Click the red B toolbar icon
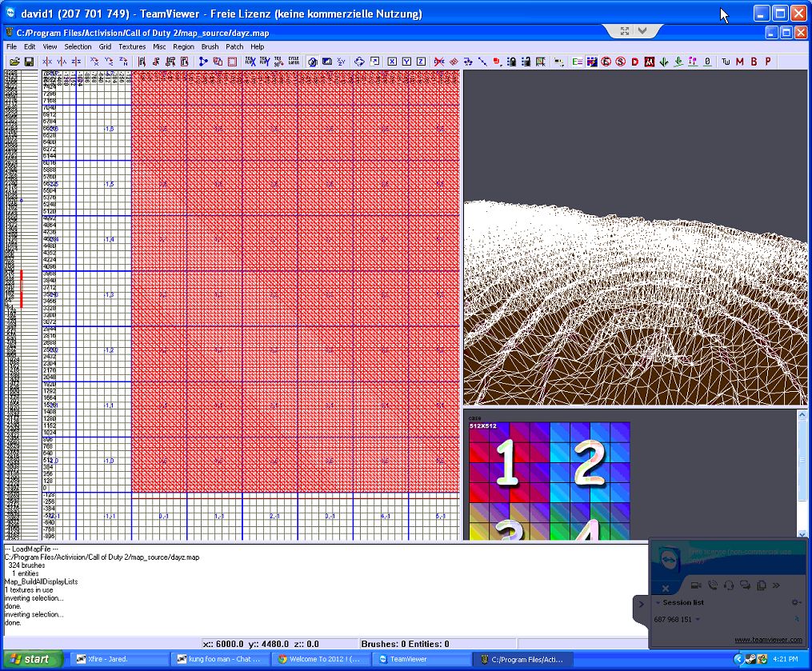Screen dimensions: 812x671 click(x=754, y=62)
